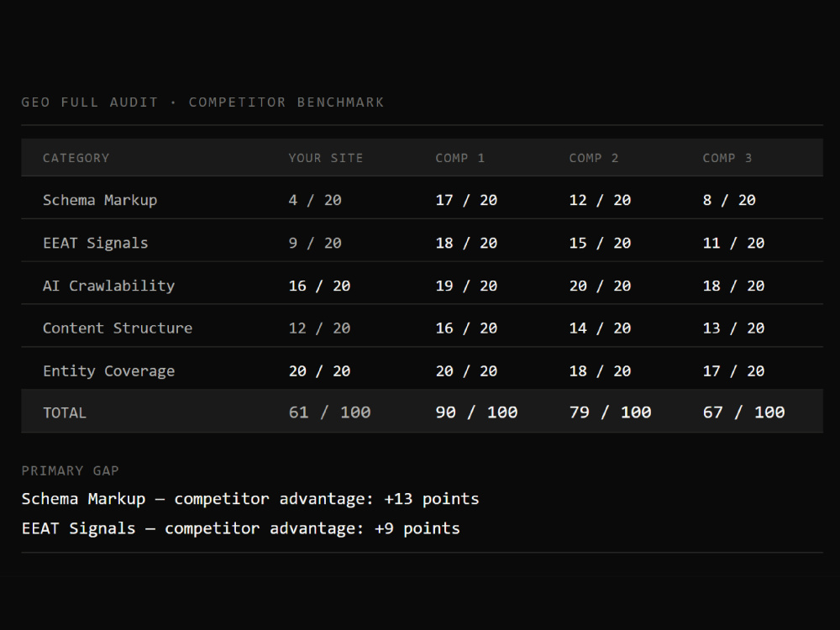Click the '79 / 100' Comp 2 total
The image size is (840, 630).
(610, 412)
